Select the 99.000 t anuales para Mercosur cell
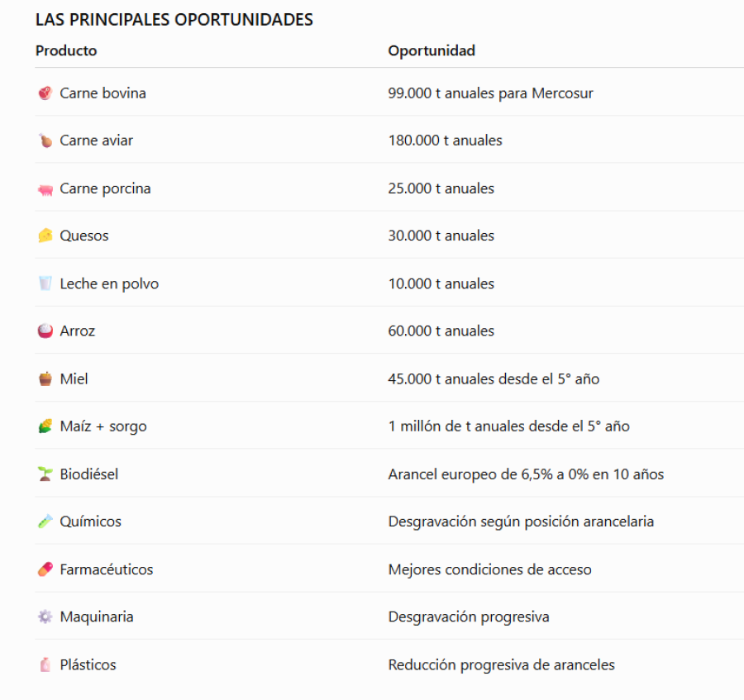 click(490, 93)
